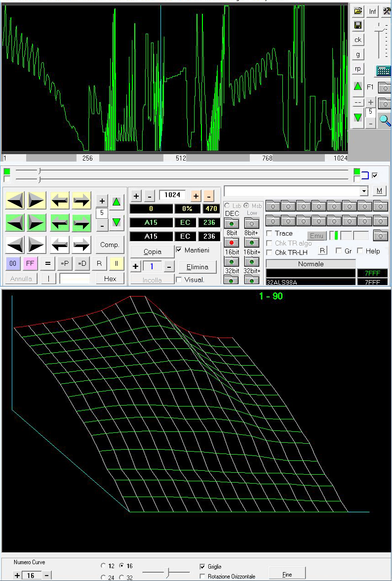This screenshot has width=392, height=581.
Task: Select the 16bit format folder icon
Action: pos(232,262)
